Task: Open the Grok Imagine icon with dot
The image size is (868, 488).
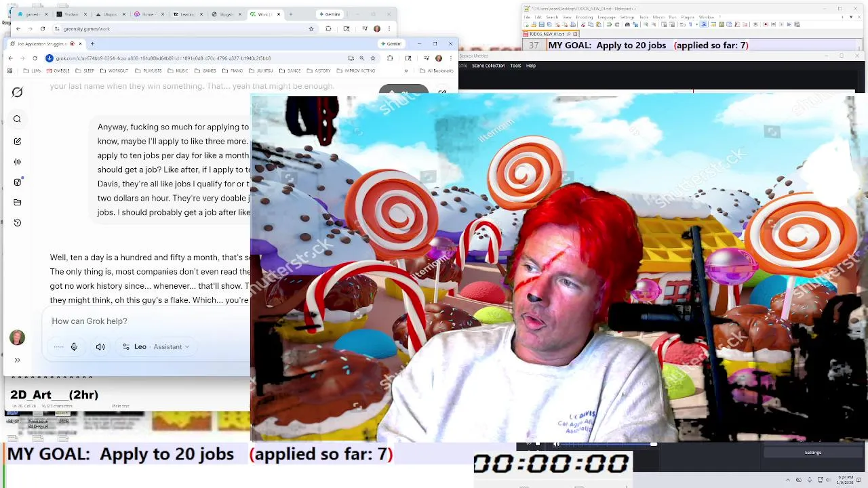Action: [18, 182]
